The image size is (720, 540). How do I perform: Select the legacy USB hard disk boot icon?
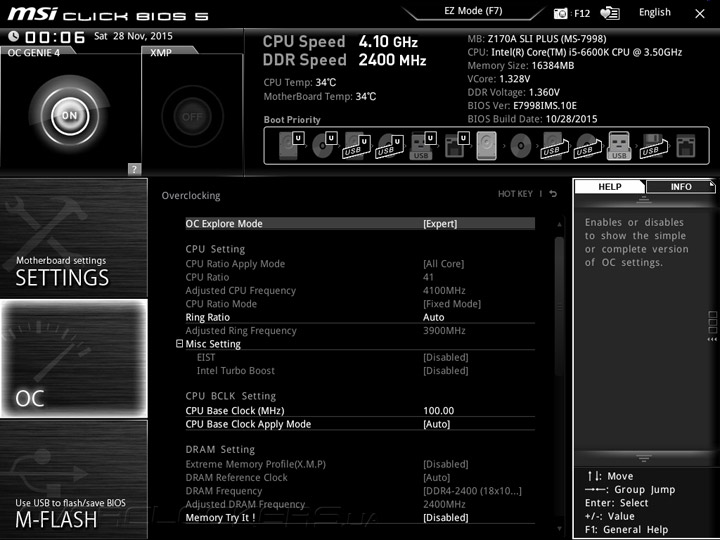(555, 146)
